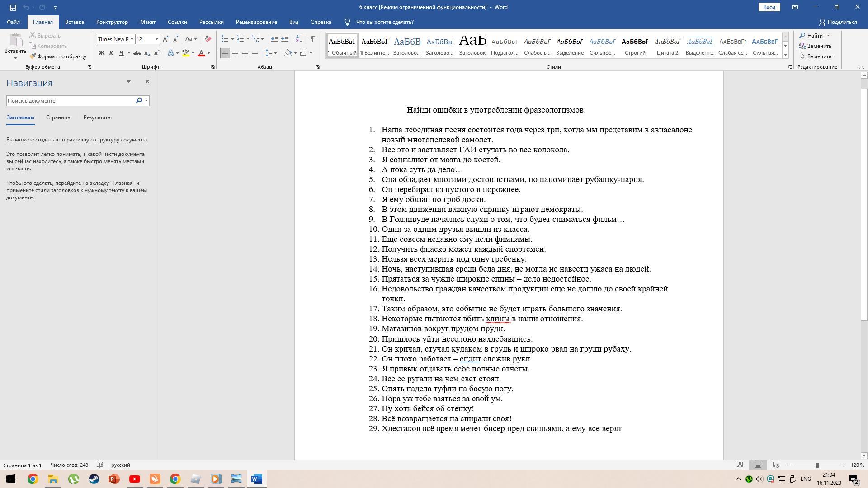The width and height of the screenshot is (868, 488).
Task: Expand the styles gallery more arrow
Action: [x=785, y=55]
